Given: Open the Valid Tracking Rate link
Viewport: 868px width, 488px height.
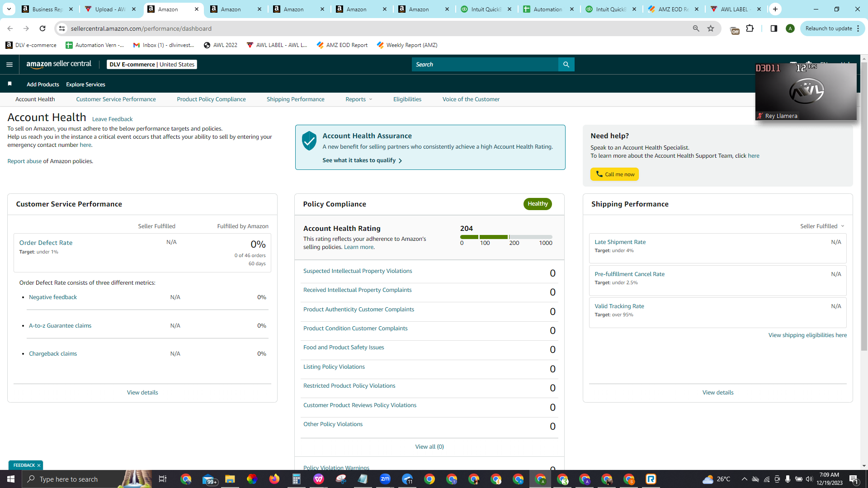Looking at the screenshot, I should [619, 306].
